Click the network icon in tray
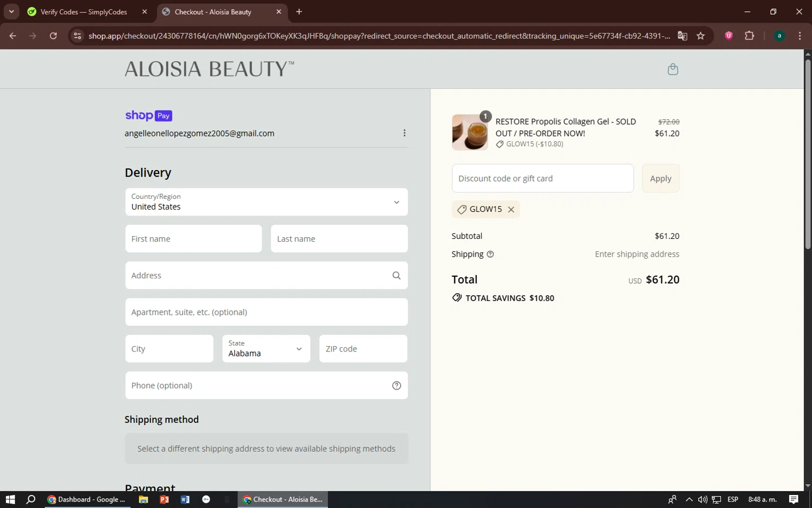The image size is (812, 508). coord(716,499)
